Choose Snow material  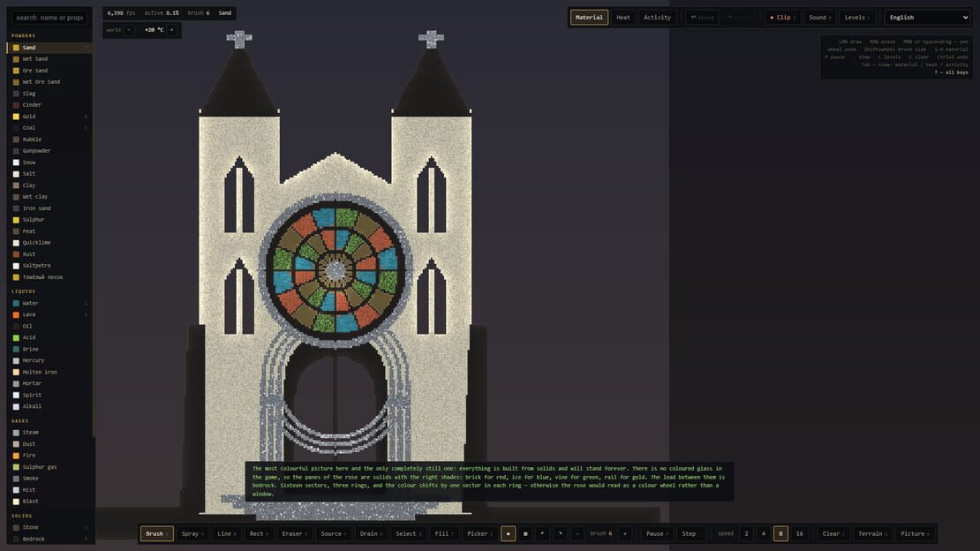[x=49, y=162]
